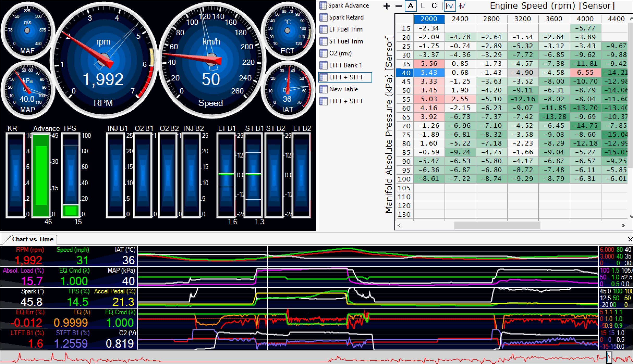Select the 3200 rpm column header
This screenshot has width=633, height=364.
tap(523, 19)
